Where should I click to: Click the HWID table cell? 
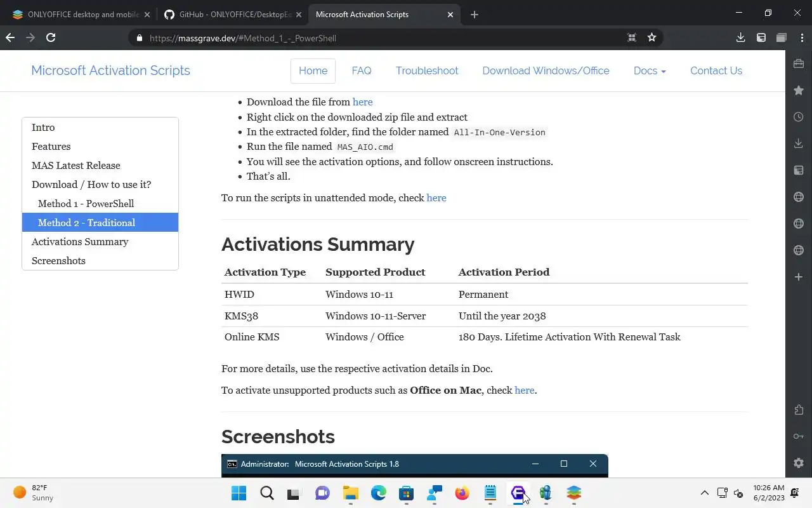click(x=272, y=294)
